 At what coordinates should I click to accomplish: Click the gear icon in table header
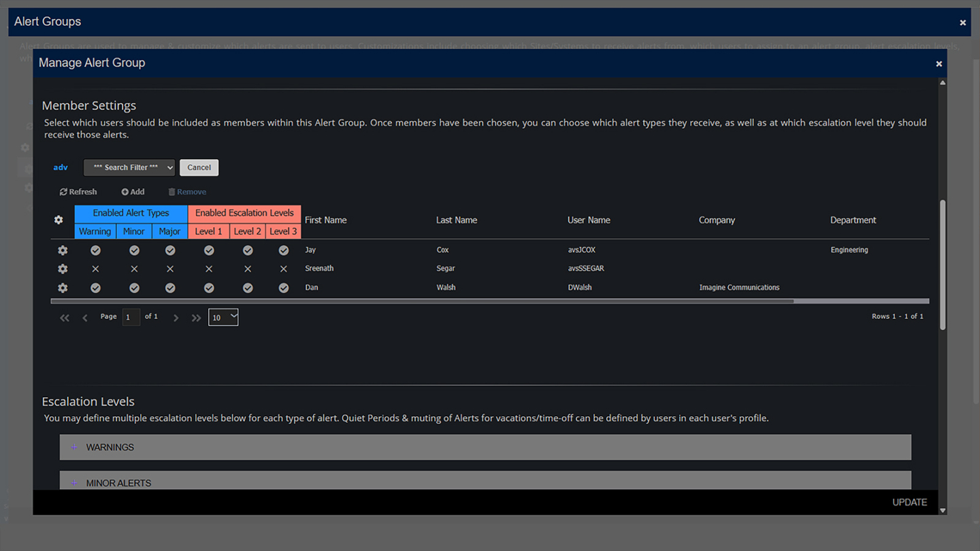tap(59, 220)
